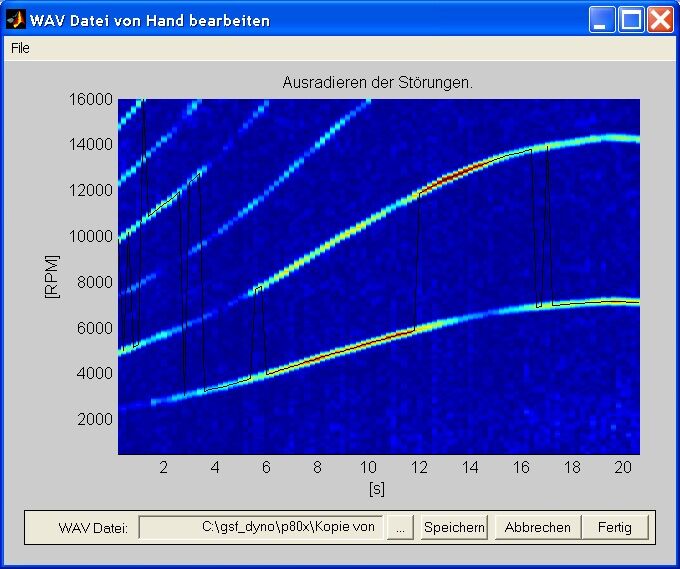Viewport: 680px width, 569px height.
Task: Click the 16000 tick on the RPM axis
Action: point(90,99)
